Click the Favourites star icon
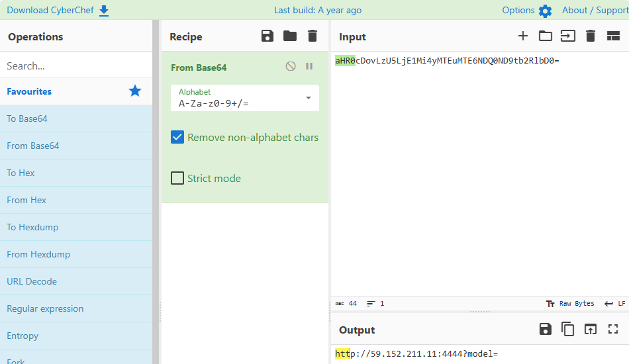Viewport: 629px width, 364px height. 135,91
